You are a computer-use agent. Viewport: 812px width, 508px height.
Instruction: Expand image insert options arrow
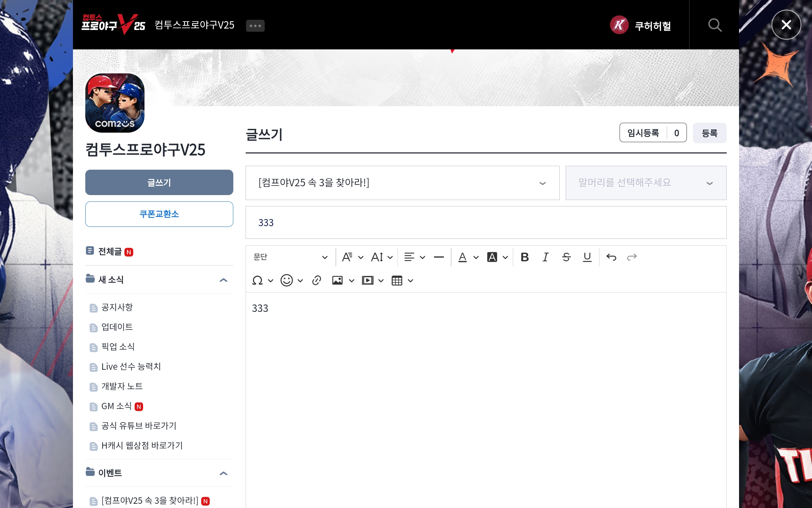pyautogui.click(x=351, y=281)
